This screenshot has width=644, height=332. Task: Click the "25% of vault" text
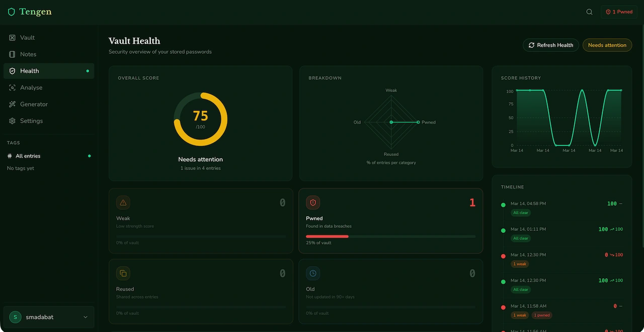click(318, 243)
